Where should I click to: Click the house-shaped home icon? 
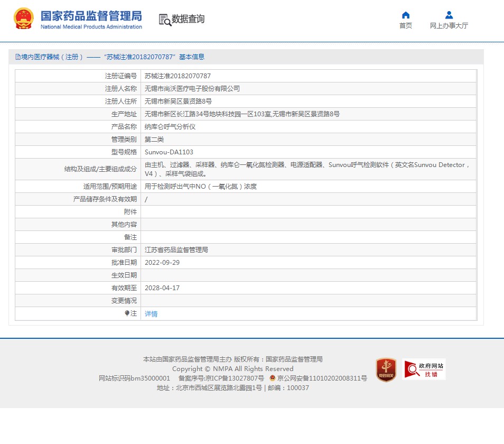pos(405,15)
